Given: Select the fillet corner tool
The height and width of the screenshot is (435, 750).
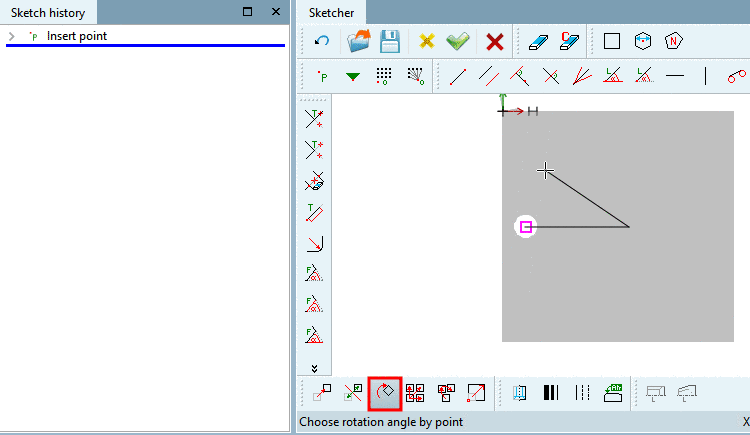Looking at the screenshot, I should [x=314, y=244].
